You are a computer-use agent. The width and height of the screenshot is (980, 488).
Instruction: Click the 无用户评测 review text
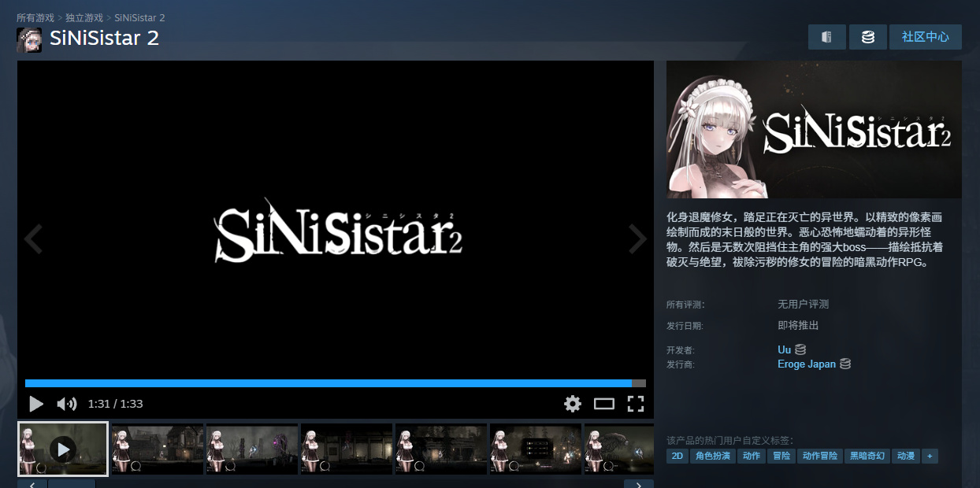803,305
